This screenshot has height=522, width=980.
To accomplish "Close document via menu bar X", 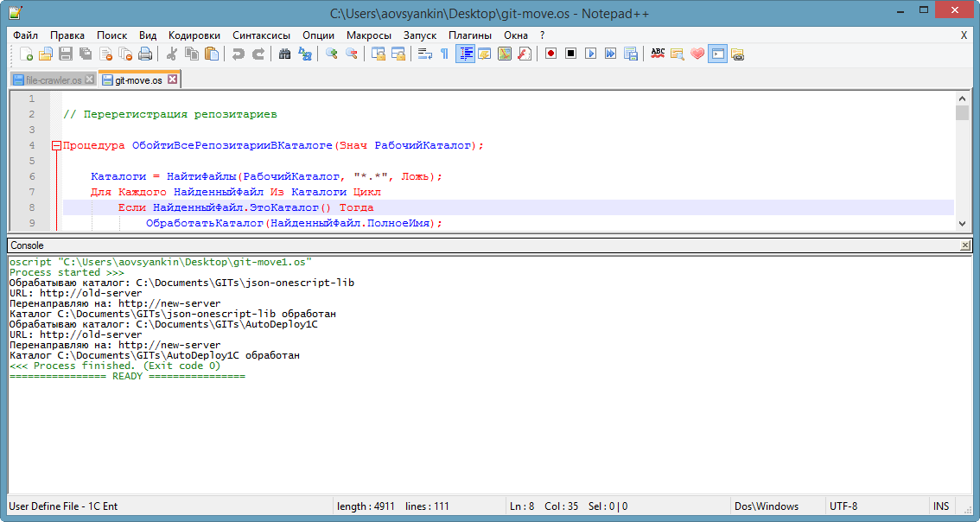I will tap(964, 35).
